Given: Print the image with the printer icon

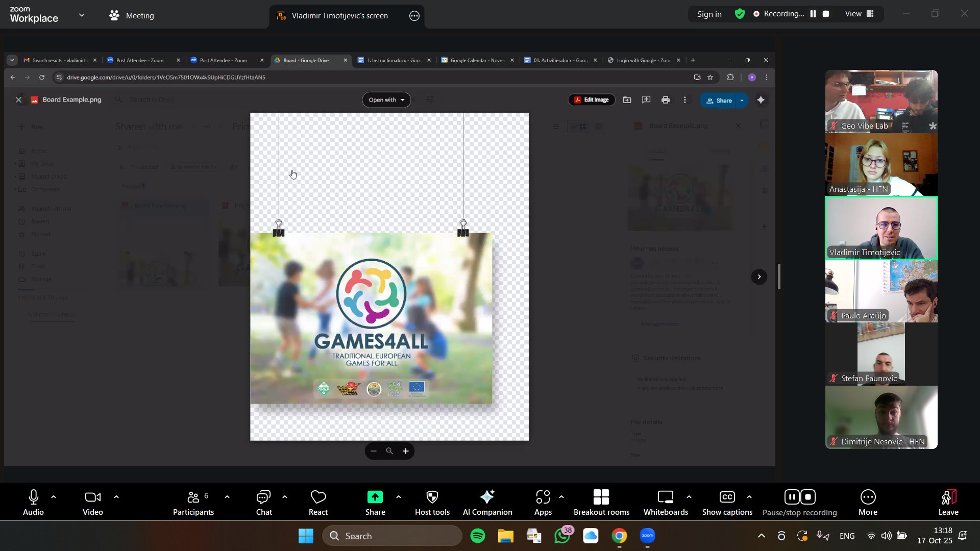Looking at the screenshot, I should (666, 100).
